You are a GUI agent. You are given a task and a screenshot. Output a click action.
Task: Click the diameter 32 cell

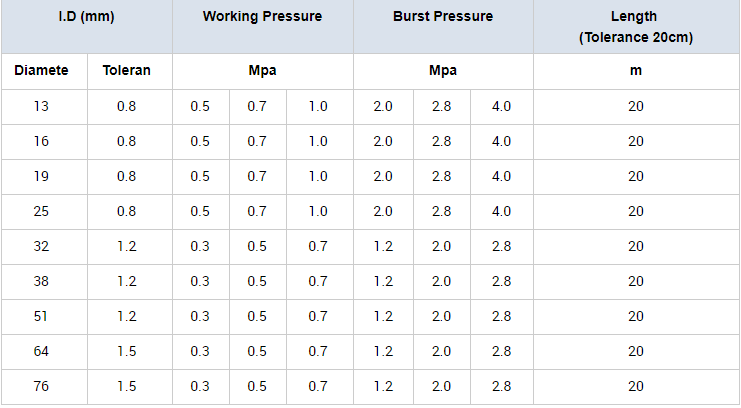coord(41,247)
